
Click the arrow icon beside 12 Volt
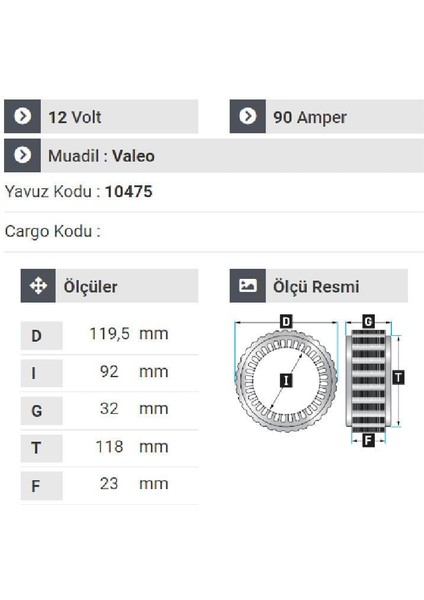[22, 116]
